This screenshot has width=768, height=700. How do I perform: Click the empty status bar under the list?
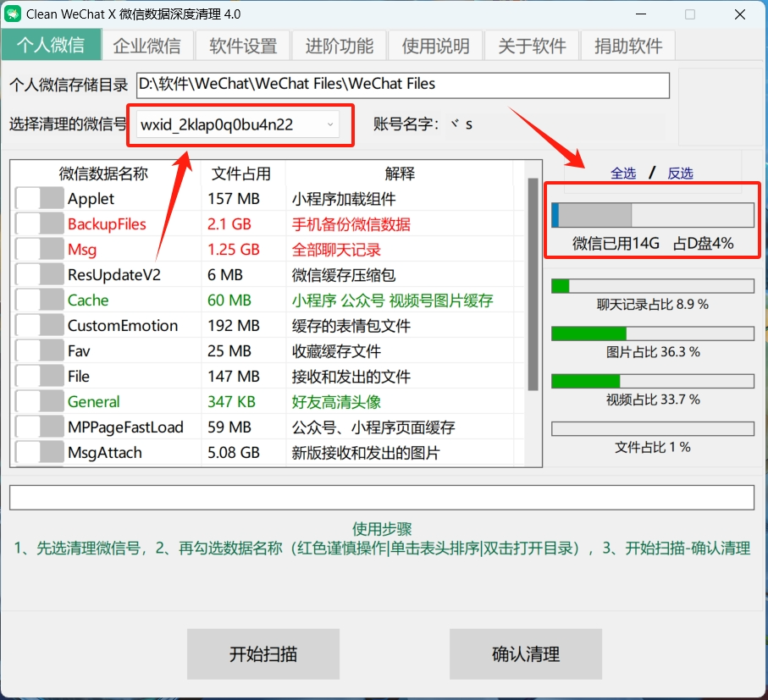coord(382,498)
